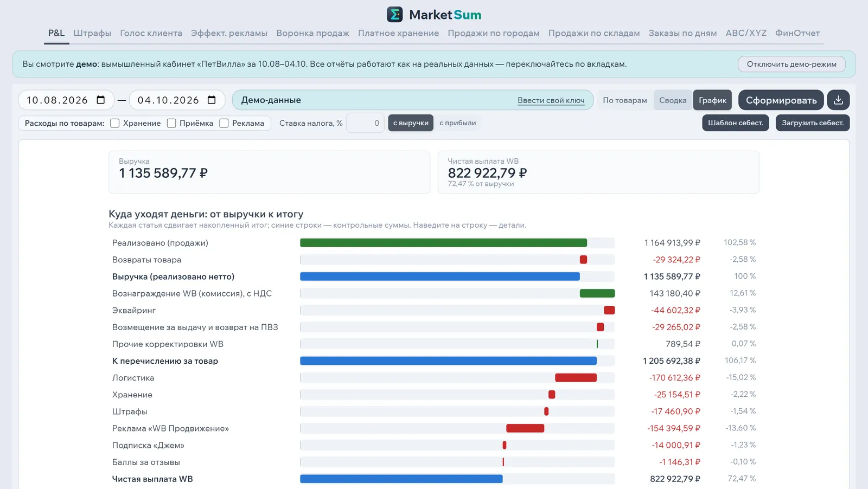Open the ABC/XYZ tab
The image size is (868, 489).
click(746, 33)
